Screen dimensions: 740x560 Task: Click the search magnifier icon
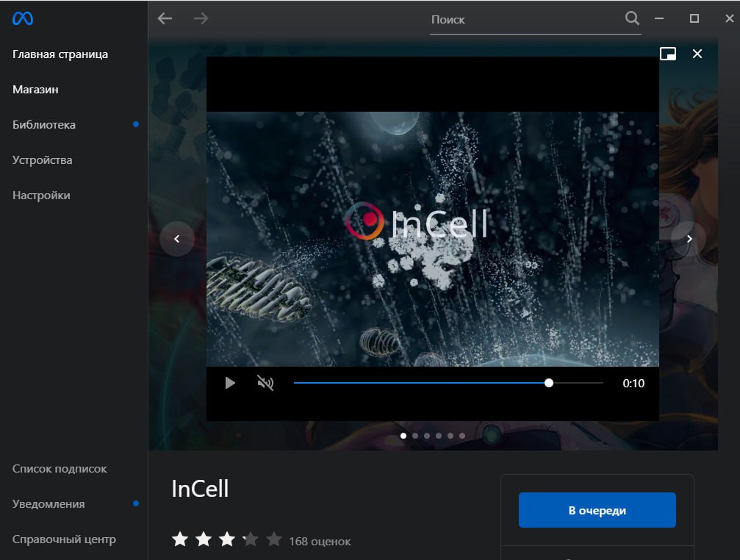[632, 18]
